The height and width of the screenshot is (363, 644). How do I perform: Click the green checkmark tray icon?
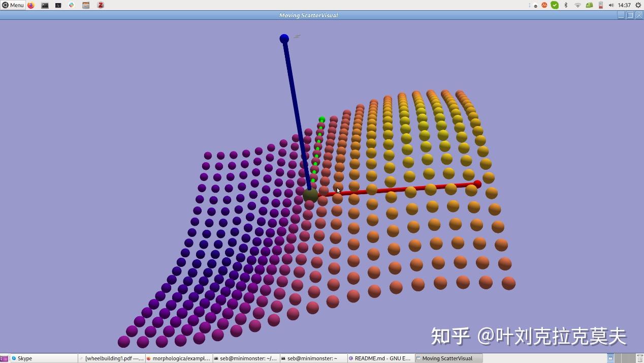click(x=555, y=5)
